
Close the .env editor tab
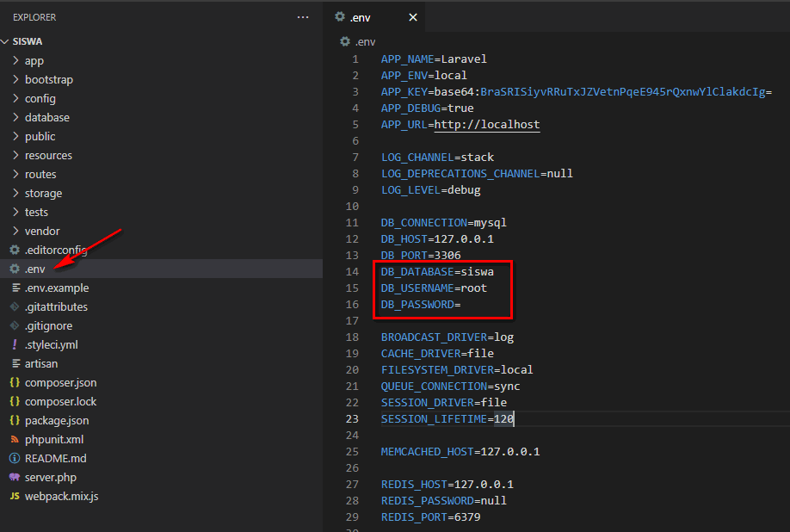(x=413, y=17)
